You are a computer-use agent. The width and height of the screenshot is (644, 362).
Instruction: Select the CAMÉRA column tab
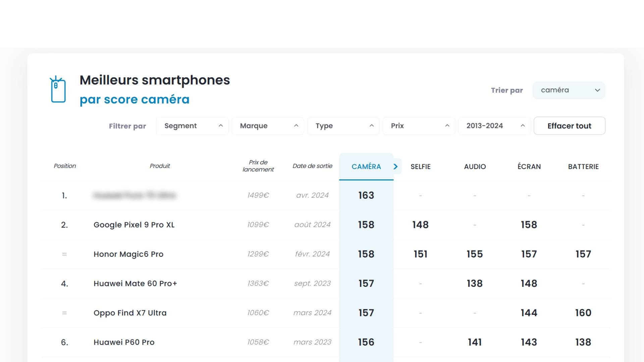point(366,167)
